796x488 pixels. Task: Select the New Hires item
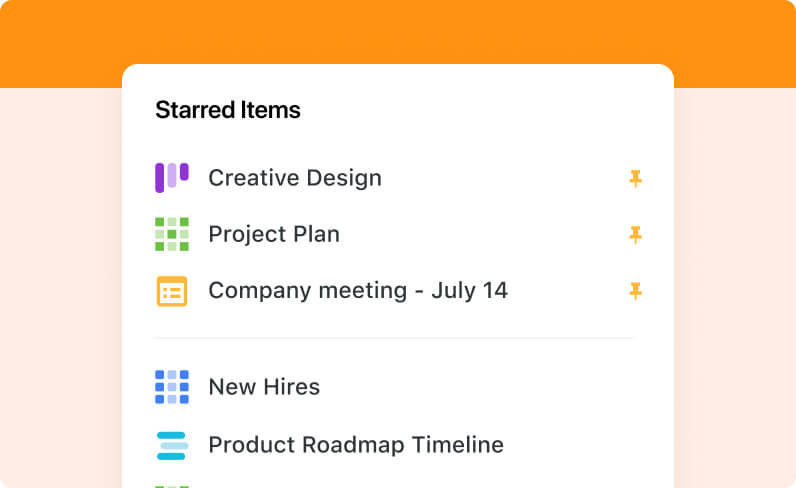264,387
